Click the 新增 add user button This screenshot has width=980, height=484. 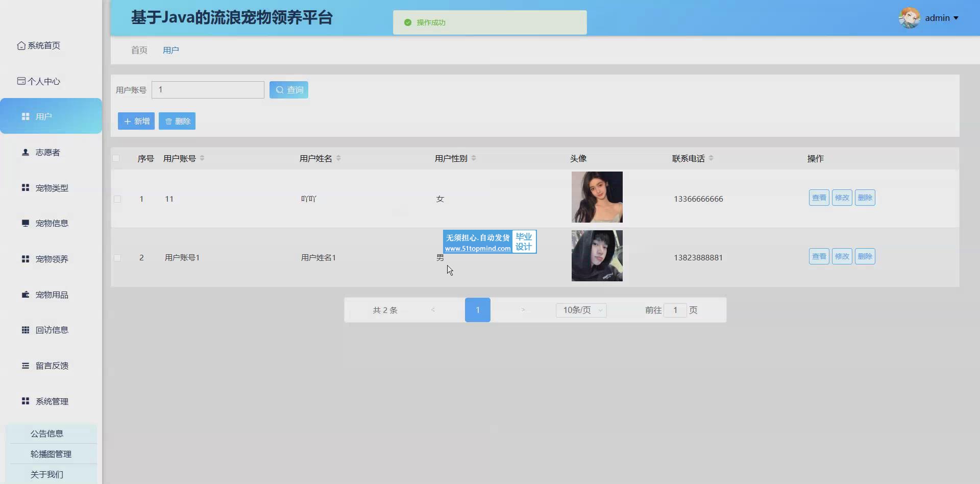pos(136,121)
